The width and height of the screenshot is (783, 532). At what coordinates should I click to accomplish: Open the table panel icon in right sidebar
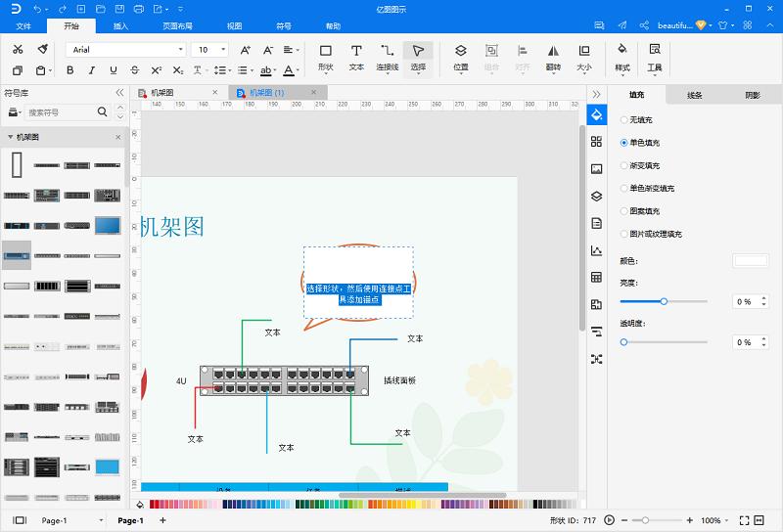pos(596,278)
